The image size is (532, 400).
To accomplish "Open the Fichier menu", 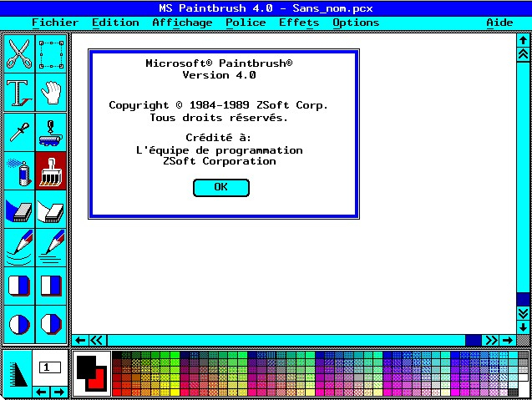I will pyautogui.click(x=55, y=23).
